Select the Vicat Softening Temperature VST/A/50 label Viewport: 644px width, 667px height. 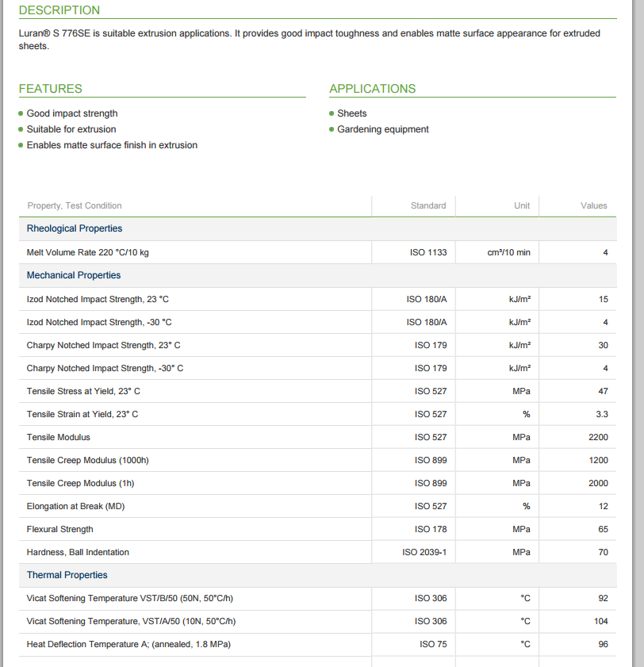pyautogui.click(x=131, y=621)
